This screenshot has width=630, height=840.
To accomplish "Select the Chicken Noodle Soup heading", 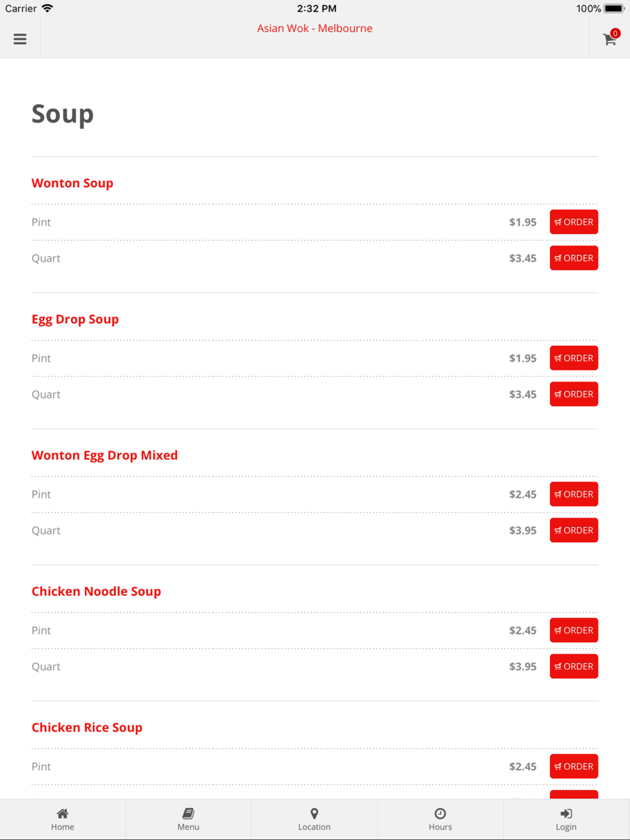I will [96, 591].
